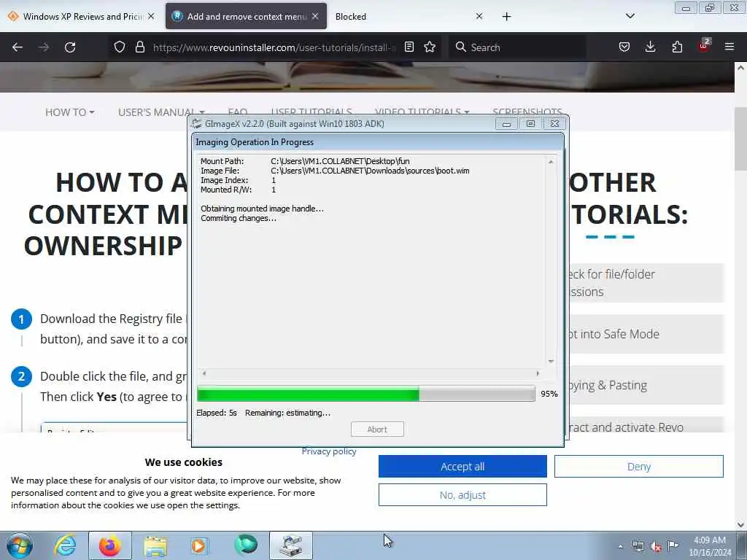Select the GImageX taskbar button
Viewport: 747px width, 560px height.
coord(291,545)
